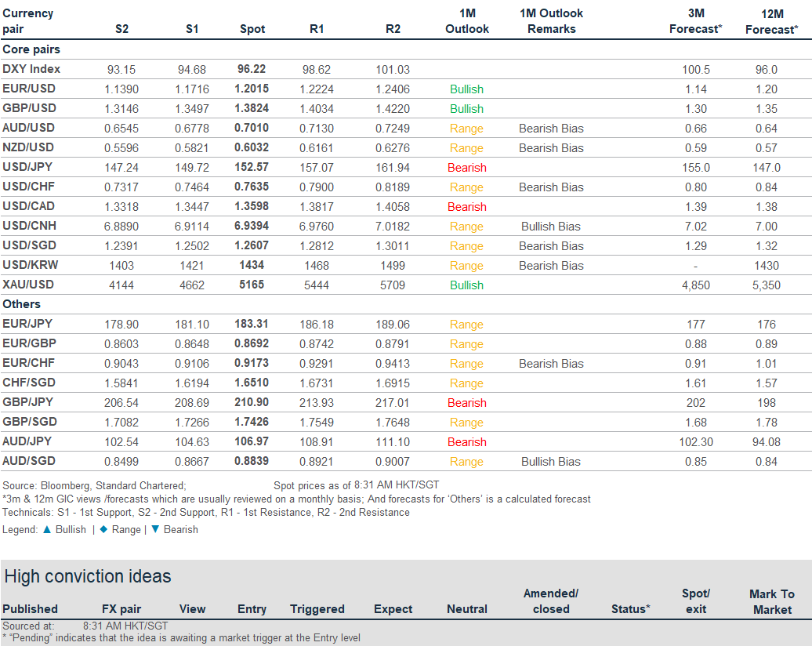The image size is (812, 646).
Task: Click the 12M Forecast column header
Action: pyautogui.click(x=772, y=21)
